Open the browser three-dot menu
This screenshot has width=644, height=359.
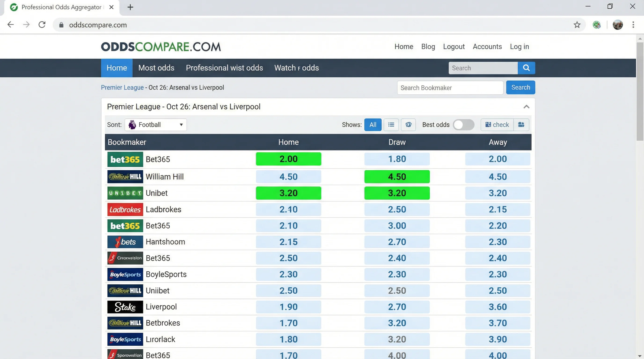pyautogui.click(x=633, y=25)
